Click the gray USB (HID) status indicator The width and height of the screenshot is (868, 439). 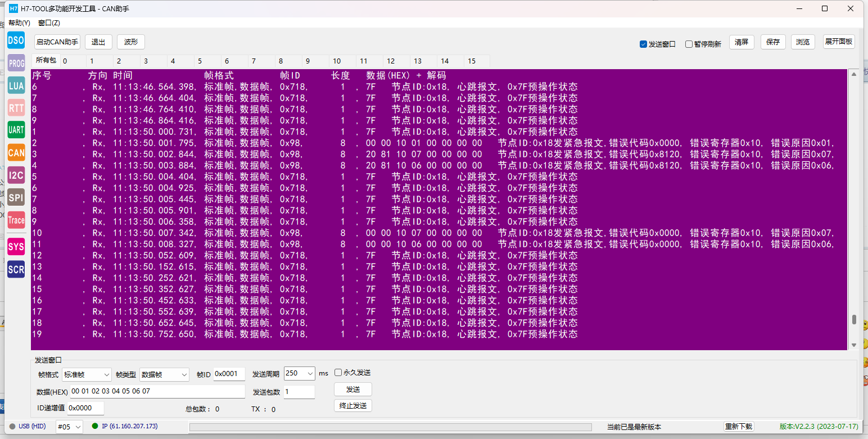click(x=12, y=427)
